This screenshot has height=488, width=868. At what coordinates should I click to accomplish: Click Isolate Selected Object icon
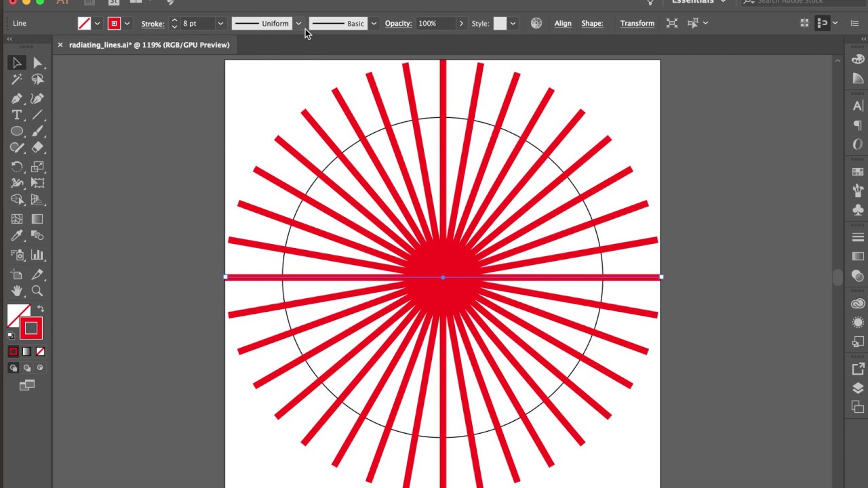pyautogui.click(x=672, y=23)
